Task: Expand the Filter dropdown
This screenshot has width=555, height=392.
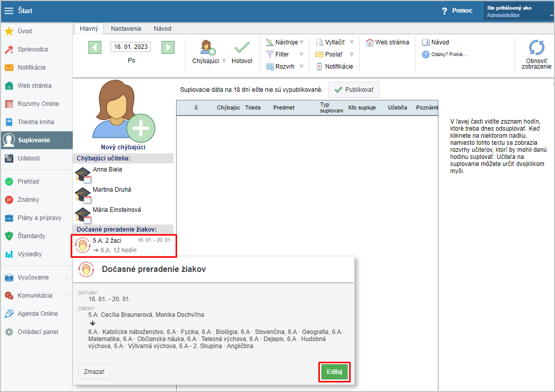Action: coord(302,54)
